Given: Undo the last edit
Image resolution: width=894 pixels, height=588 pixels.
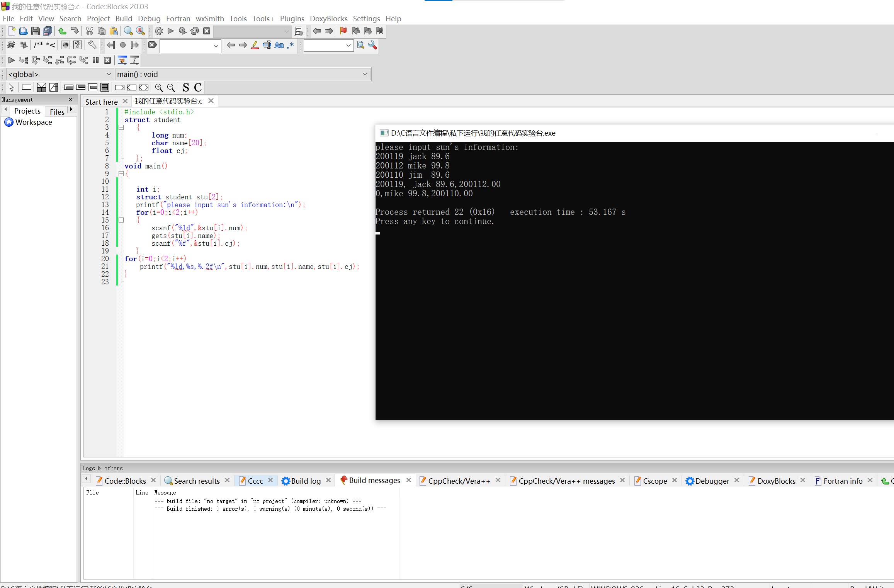Looking at the screenshot, I should tap(62, 31).
